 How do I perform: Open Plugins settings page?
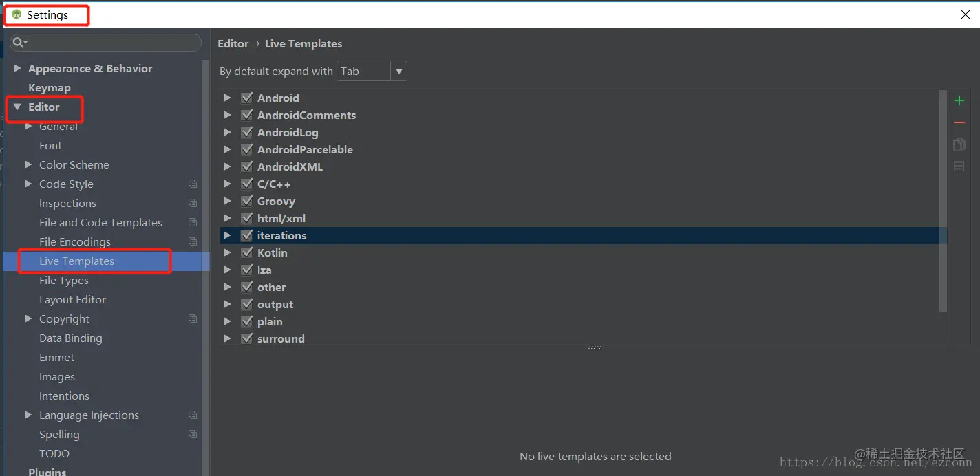[x=47, y=472]
